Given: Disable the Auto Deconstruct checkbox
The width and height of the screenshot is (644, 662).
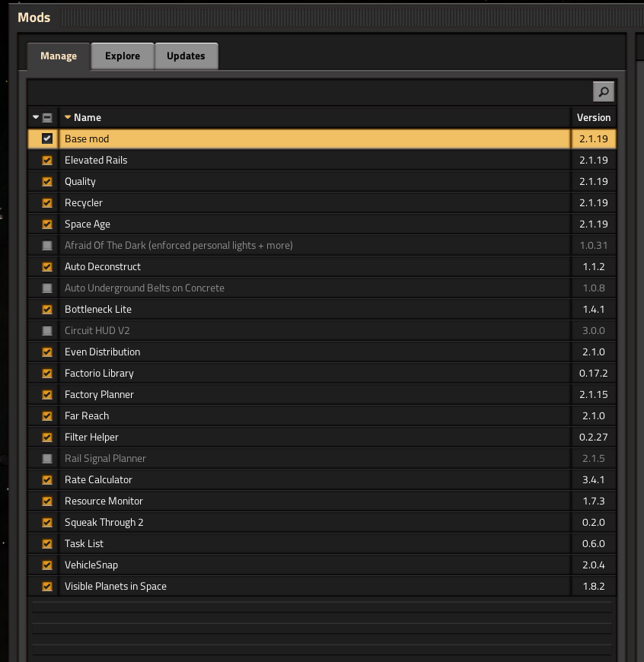Looking at the screenshot, I should [47, 266].
